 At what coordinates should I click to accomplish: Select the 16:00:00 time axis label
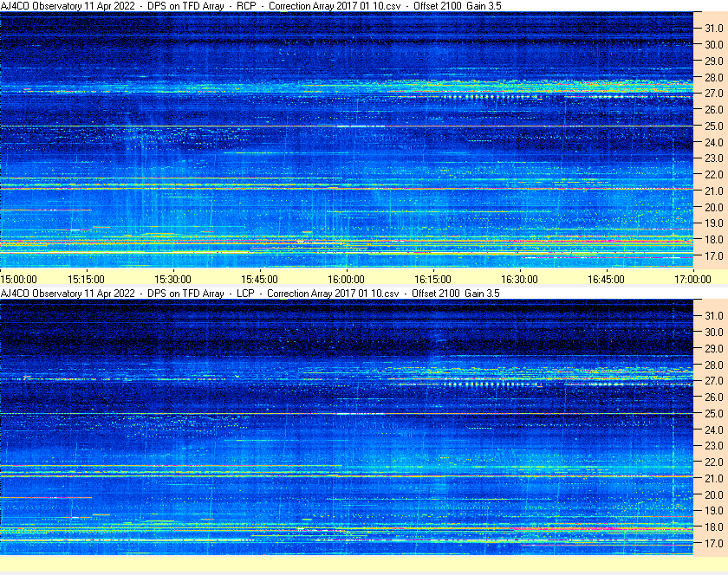point(347,280)
